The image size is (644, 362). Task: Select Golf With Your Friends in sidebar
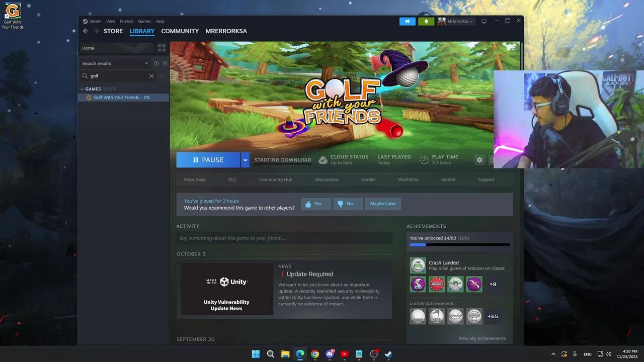click(123, 98)
